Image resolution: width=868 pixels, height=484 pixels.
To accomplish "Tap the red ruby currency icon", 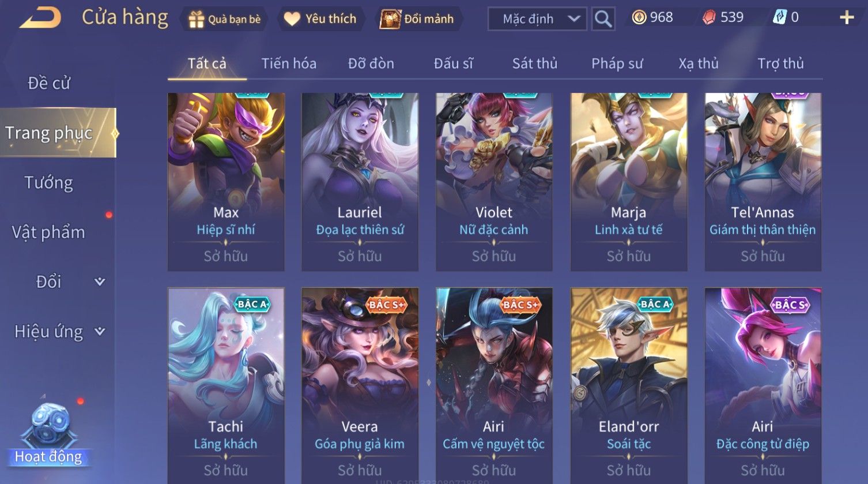I will click(x=708, y=18).
